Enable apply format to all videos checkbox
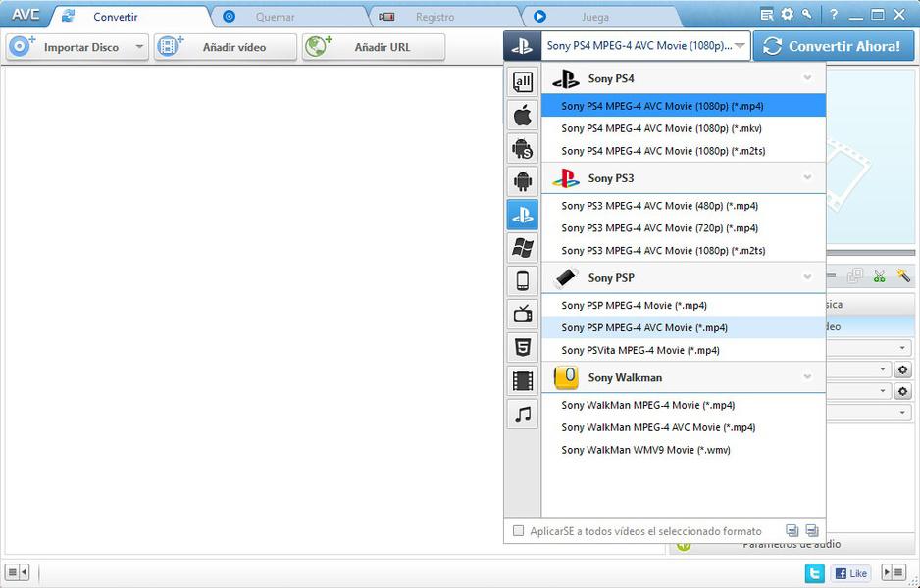 click(519, 531)
